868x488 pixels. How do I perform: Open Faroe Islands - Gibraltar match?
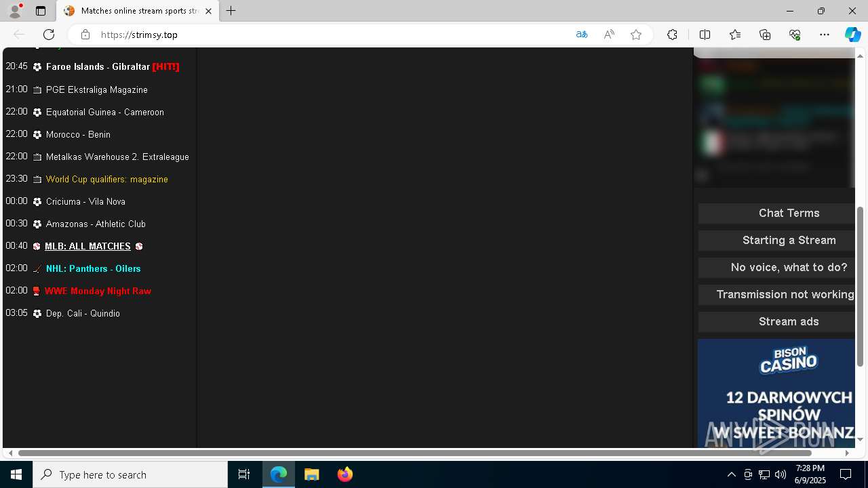point(113,66)
